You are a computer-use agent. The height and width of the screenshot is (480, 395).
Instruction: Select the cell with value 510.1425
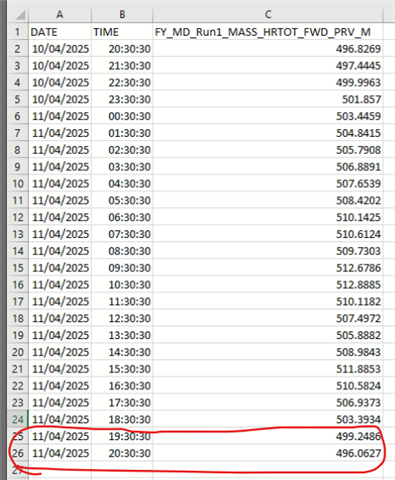click(x=268, y=217)
